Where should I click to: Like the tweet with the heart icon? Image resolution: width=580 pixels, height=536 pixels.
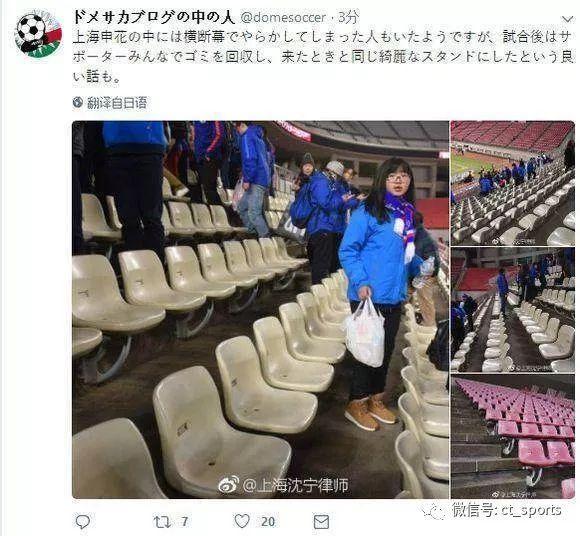click(242, 521)
